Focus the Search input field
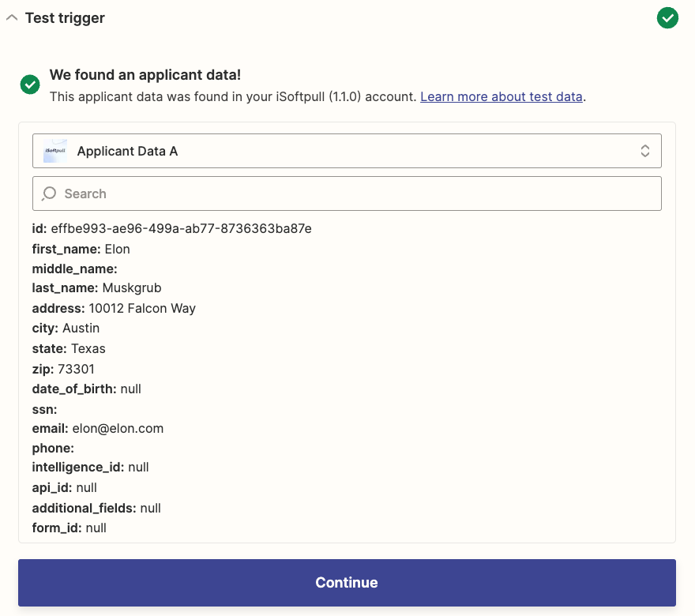This screenshot has height=616, width=695. point(355,193)
